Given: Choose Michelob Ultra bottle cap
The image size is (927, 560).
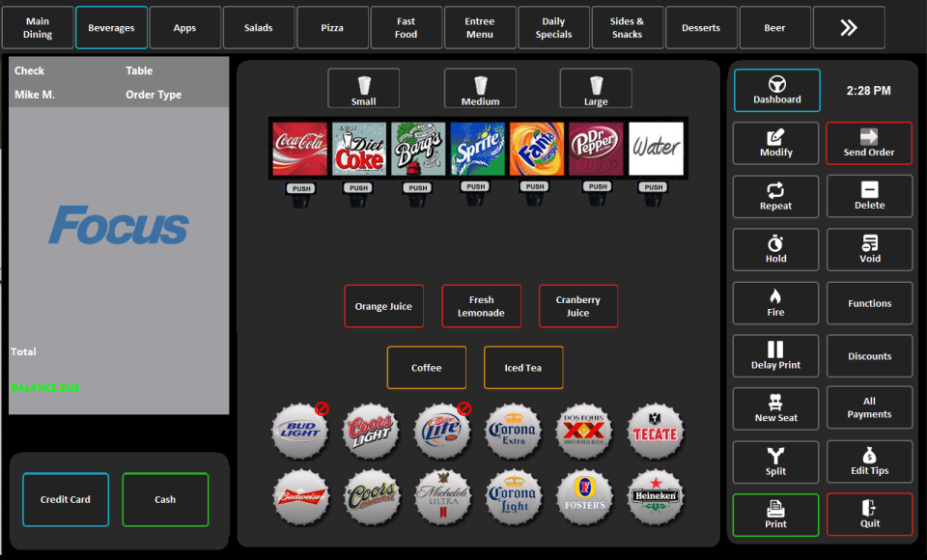Looking at the screenshot, I should click(x=443, y=497).
